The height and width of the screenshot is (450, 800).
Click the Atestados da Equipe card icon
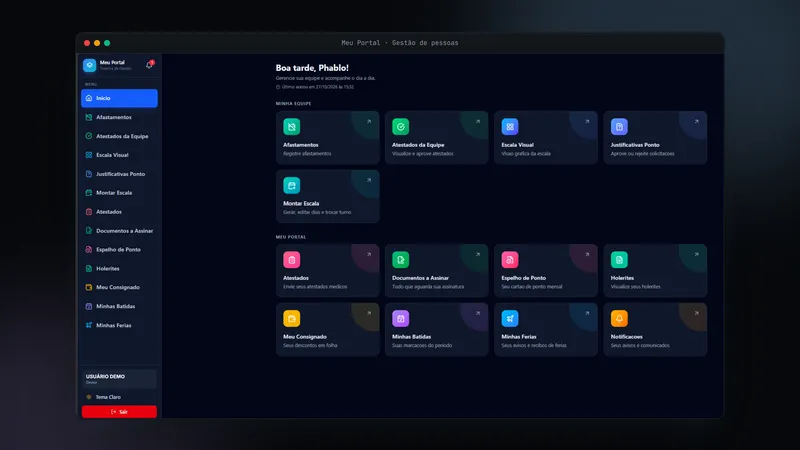[401, 127]
